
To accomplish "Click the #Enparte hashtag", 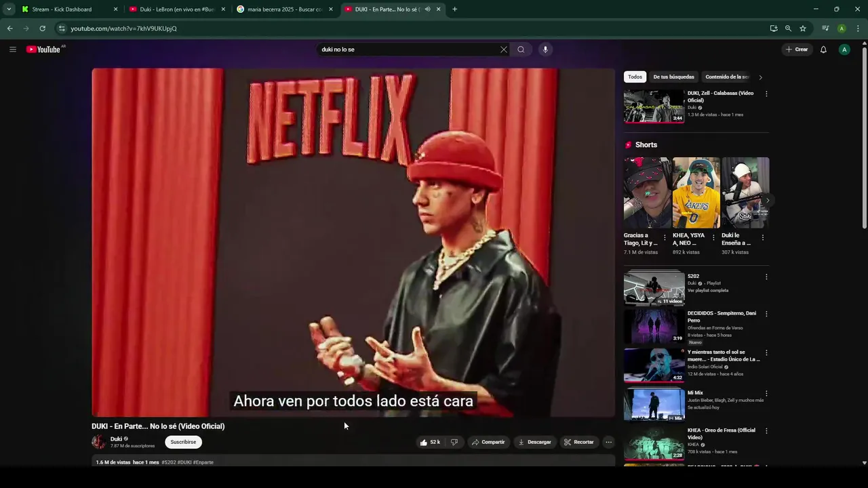I will click(203, 462).
